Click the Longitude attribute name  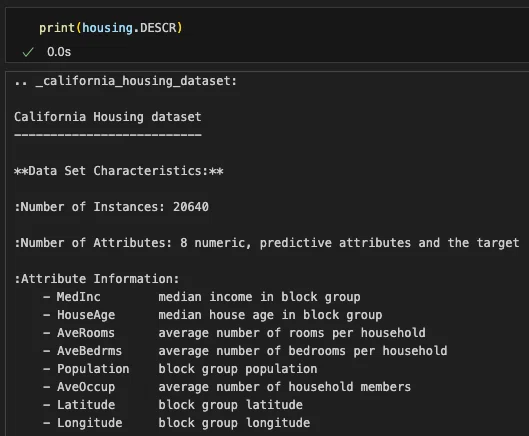[x=89, y=423]
